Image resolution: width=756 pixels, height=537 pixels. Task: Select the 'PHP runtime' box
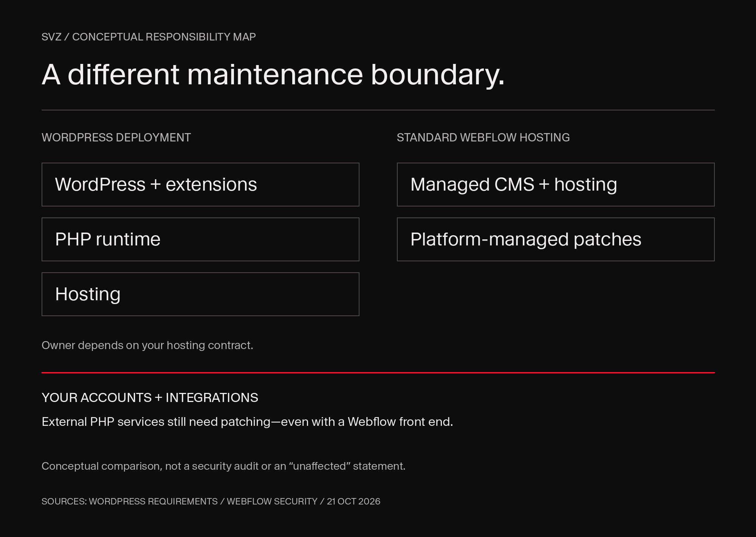pos(200,239)
